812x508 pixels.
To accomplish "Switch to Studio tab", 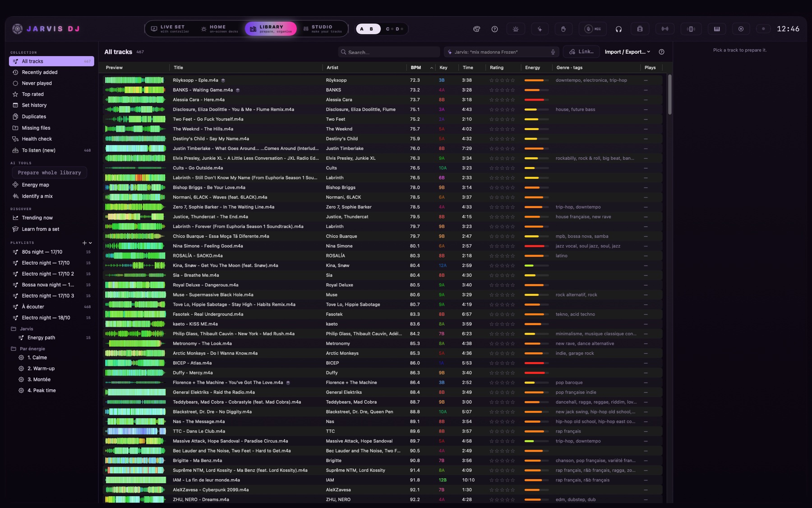I will point(323,29).
